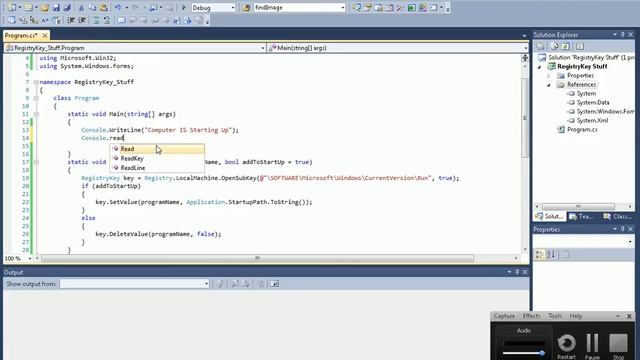Select Read in the IntelliSense list
Image resolution: width=640 pixels, height=360 pixels.
158,149
